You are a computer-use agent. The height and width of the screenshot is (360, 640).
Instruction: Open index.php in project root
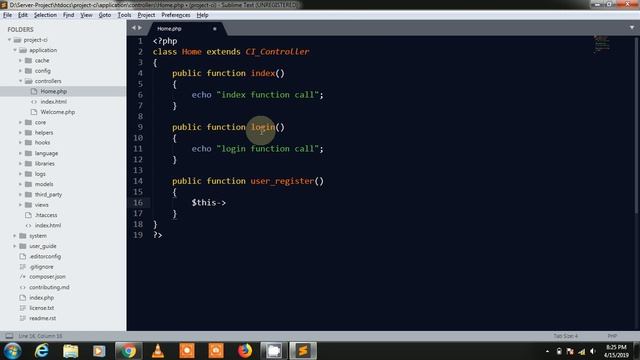[x=41, y=298]
